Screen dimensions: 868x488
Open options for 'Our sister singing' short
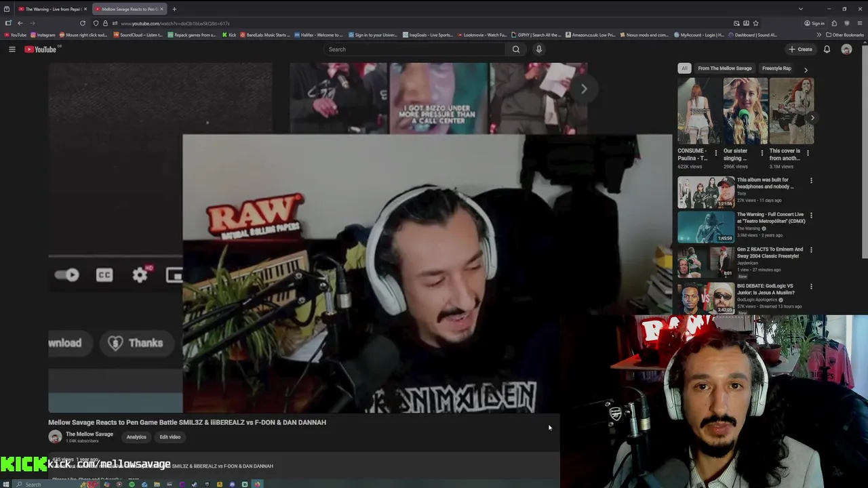coord(762,153)
